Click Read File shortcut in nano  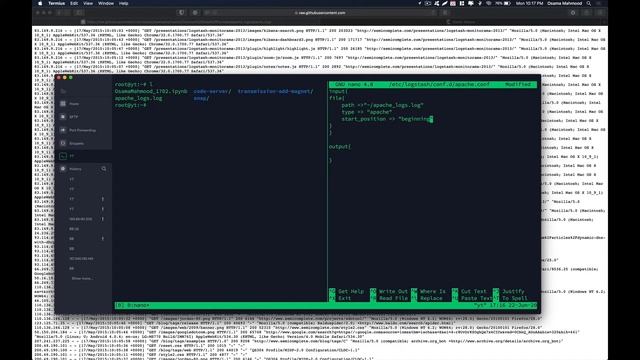[389, 298]
